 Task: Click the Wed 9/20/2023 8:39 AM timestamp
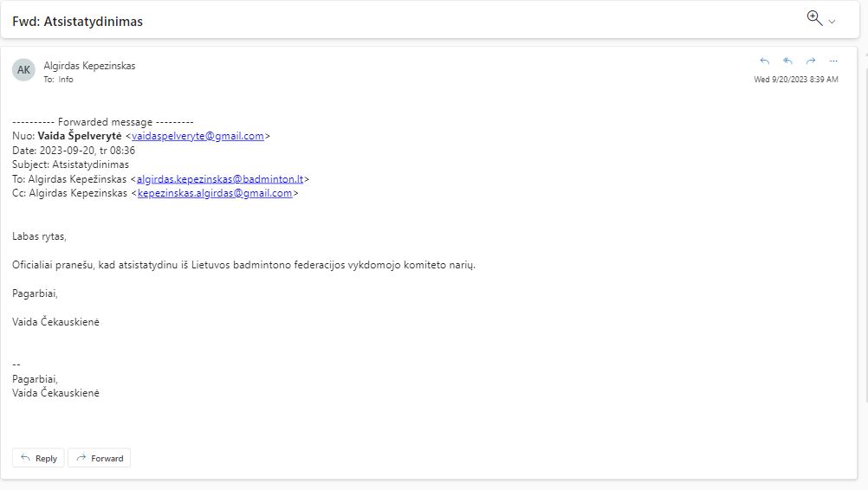[795, 80]
